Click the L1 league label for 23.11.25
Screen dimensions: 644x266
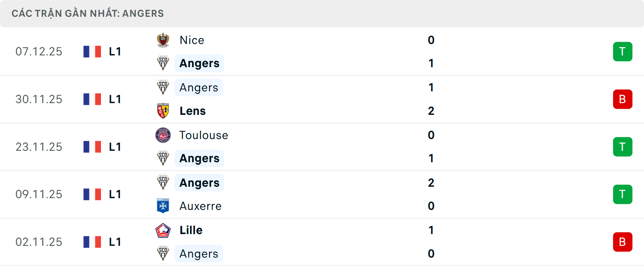[115, 147]
